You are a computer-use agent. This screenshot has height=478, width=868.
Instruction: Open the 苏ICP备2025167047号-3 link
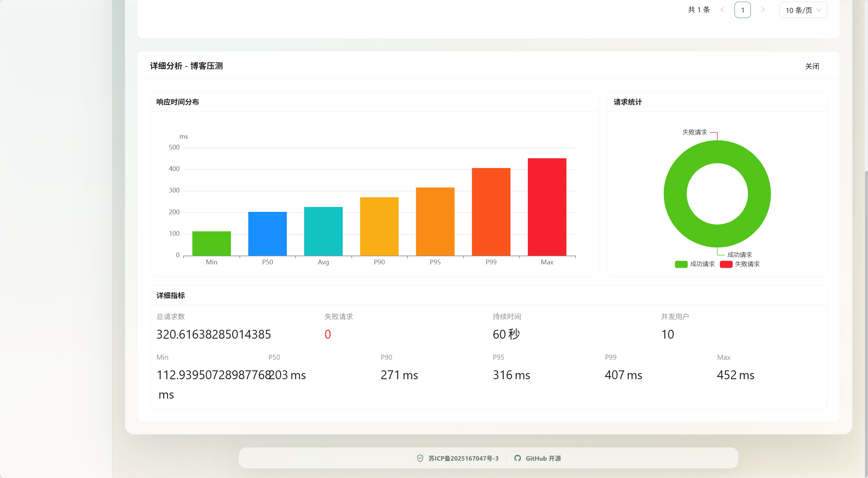(x=463, y=458)
